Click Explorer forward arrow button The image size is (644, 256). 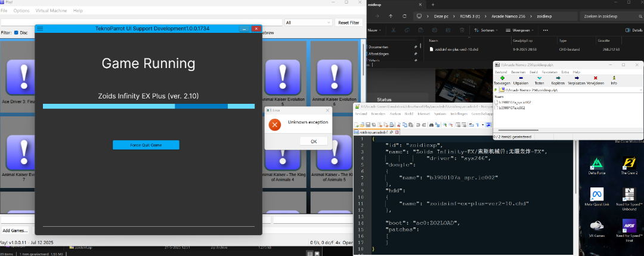coord(377,17)
